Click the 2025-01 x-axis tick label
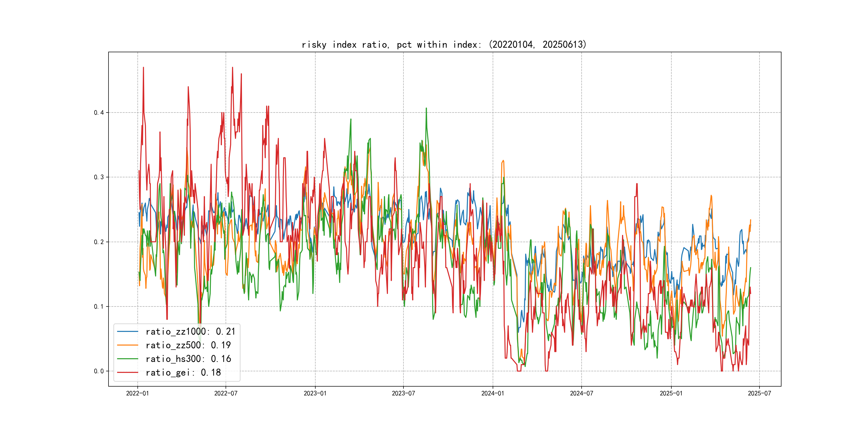Viewport: 868px width, 434px height. click(671, 393)
